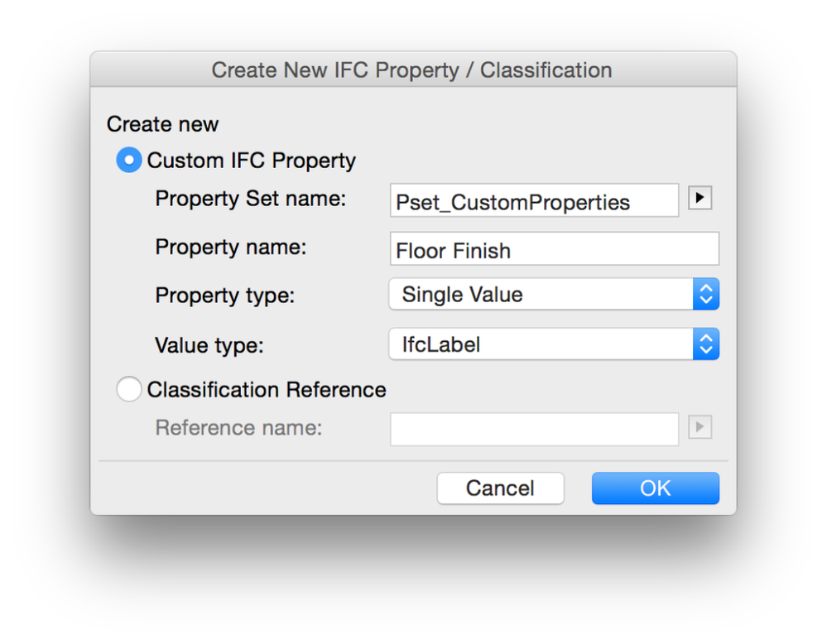Click the "Property type:" label text
Viewport: 827px width, 644px height.
225,296
